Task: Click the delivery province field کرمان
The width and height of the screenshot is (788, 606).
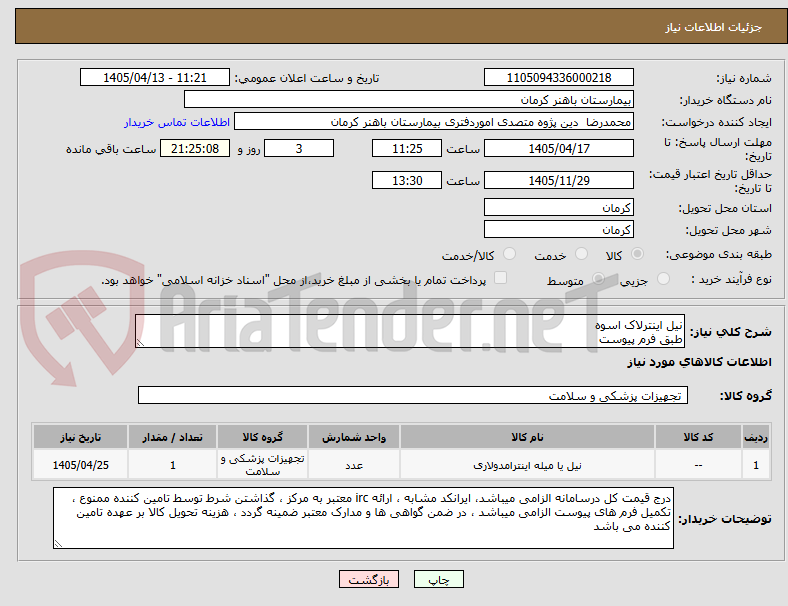Action: coord(559,207)
